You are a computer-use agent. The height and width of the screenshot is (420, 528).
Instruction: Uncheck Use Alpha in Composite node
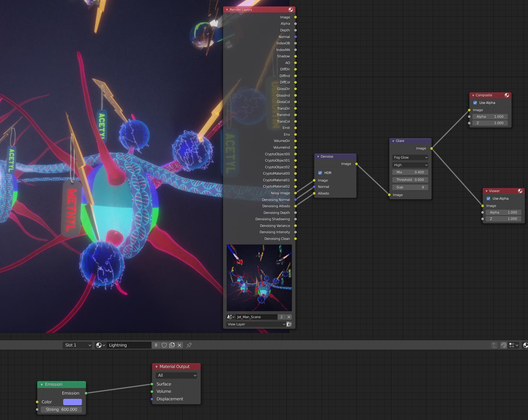(475, 103)
